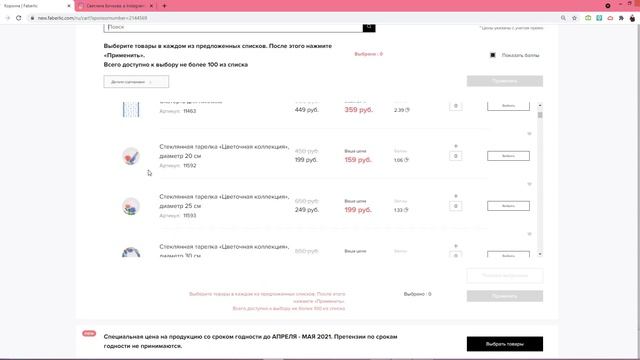This screenshot has height=360, width=640.
Task: Click the points refresh icon beside 1.33
Action: (406, 210)
